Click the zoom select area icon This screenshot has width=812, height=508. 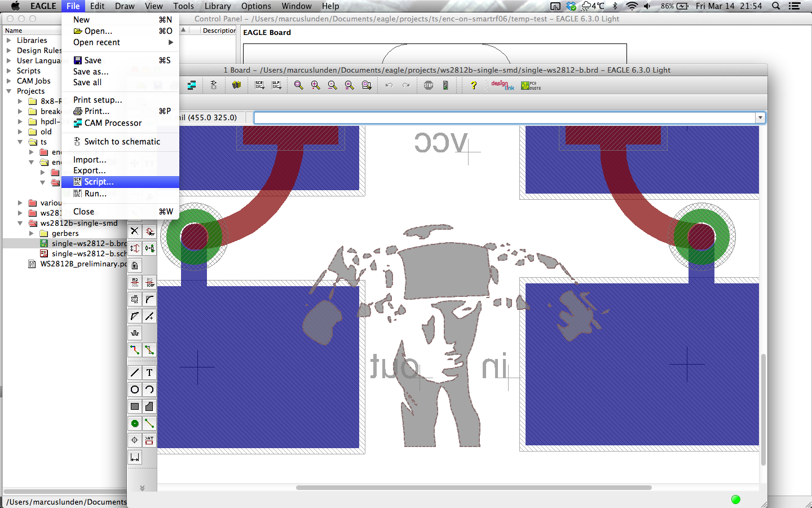coord(367,85)
